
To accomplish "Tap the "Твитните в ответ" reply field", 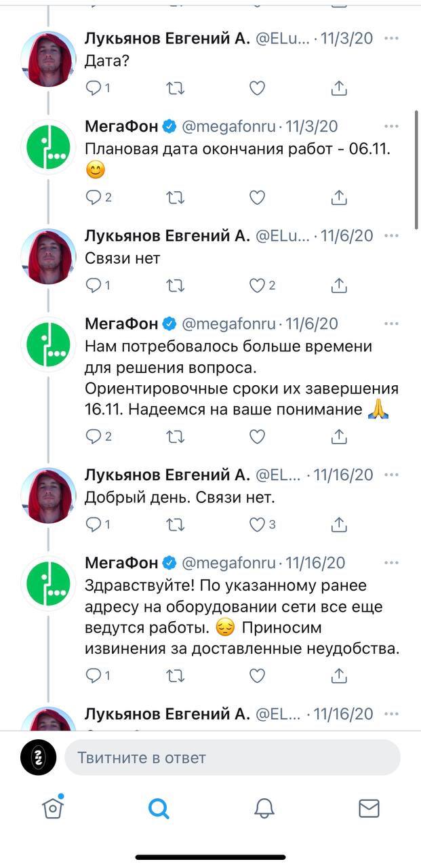I will point(232,757).
